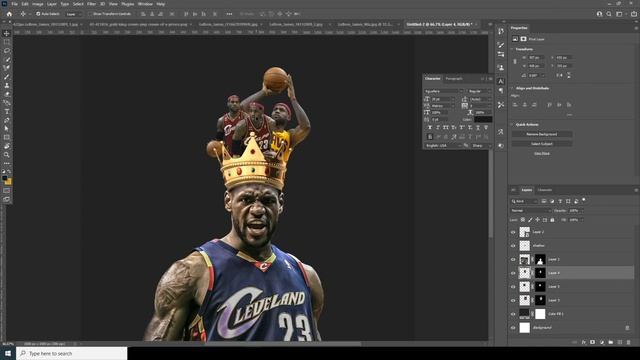Select the Clone Stamp tool
This screenshot has height=360, width=640.
point(7,85)
